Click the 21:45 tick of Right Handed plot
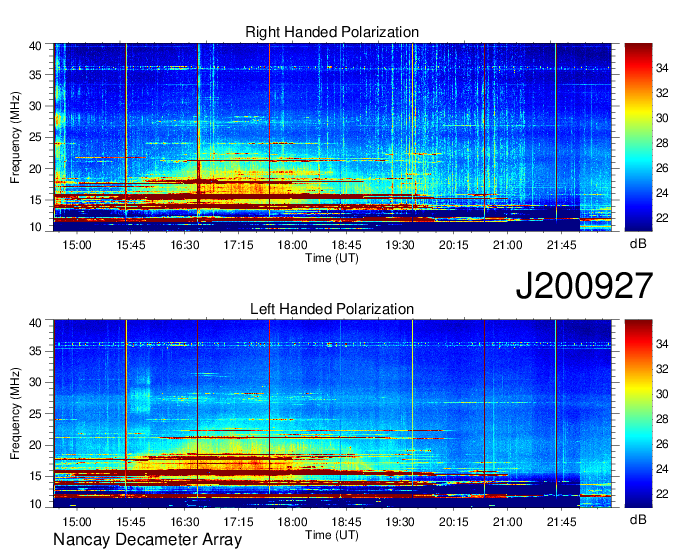This screenshot has height=552, width=680. (562, 245)
